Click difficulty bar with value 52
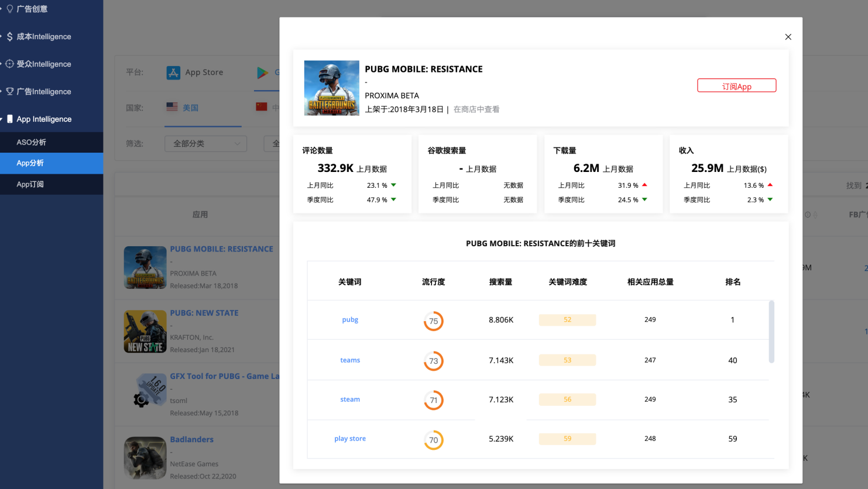Viewport: 868px width, 489px height. 567,319
